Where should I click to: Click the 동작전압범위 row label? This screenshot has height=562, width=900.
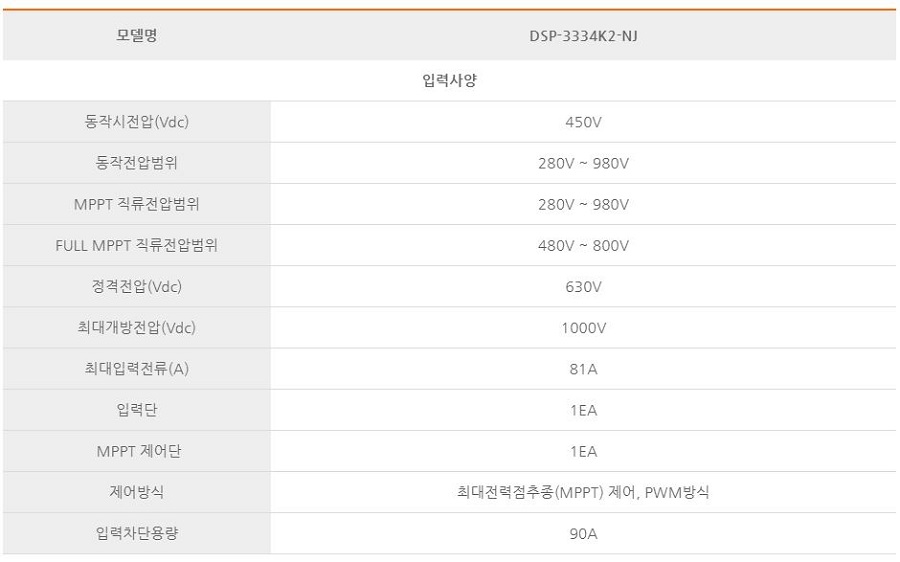136,164
